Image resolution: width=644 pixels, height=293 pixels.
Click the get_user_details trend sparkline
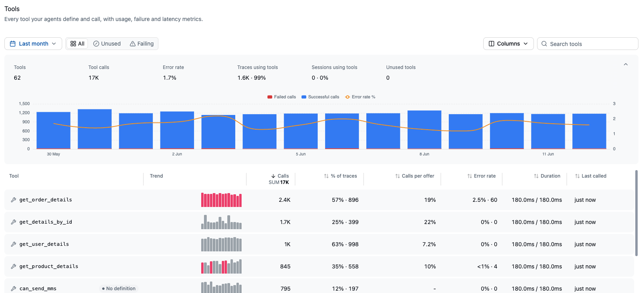tap(221, 244)
